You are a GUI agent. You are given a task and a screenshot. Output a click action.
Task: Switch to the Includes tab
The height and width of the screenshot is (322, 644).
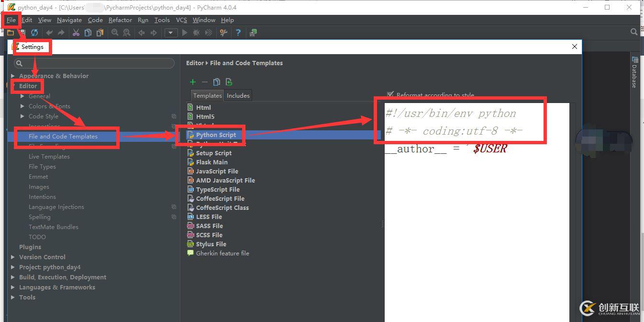(238, 95)
